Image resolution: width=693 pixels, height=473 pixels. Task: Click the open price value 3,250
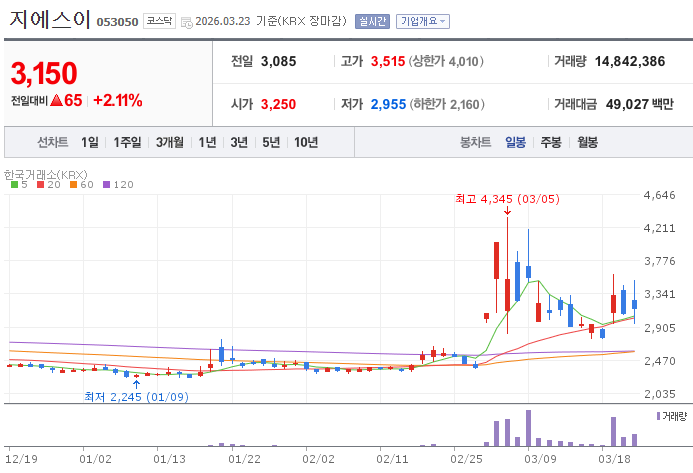pyautogui.click(x=278, y=104)
